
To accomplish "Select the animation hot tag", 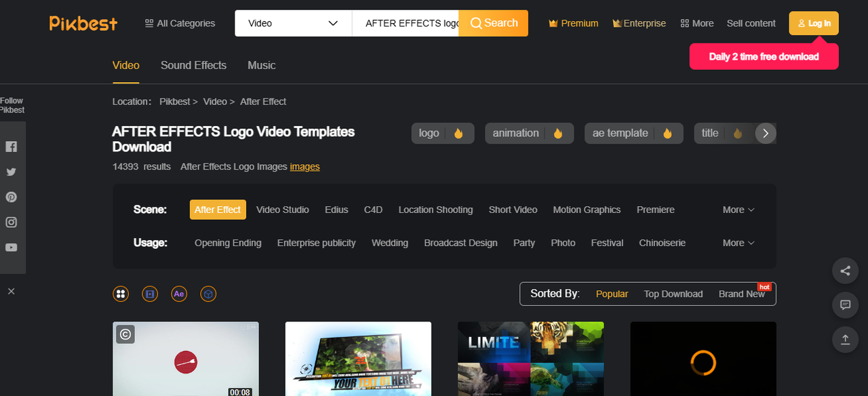I will [x=530, y=133].
